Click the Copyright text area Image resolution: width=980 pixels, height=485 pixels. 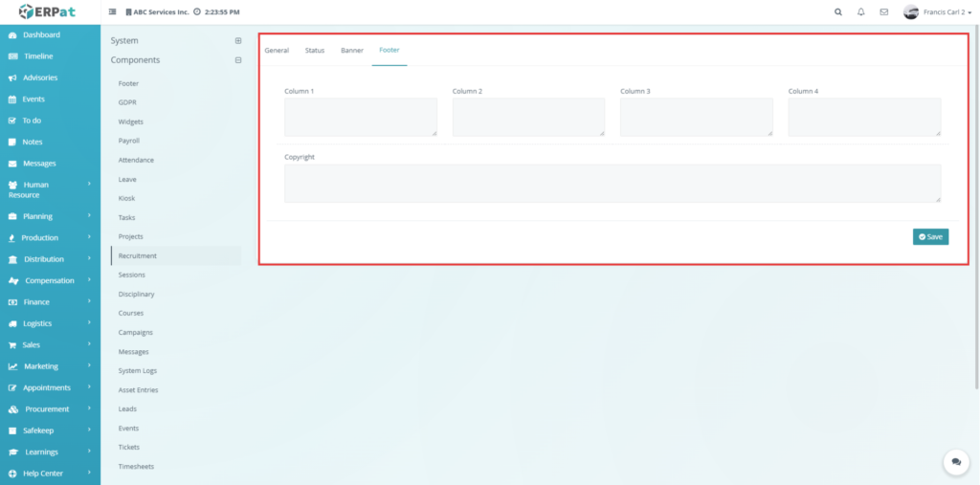pos(612,184)
